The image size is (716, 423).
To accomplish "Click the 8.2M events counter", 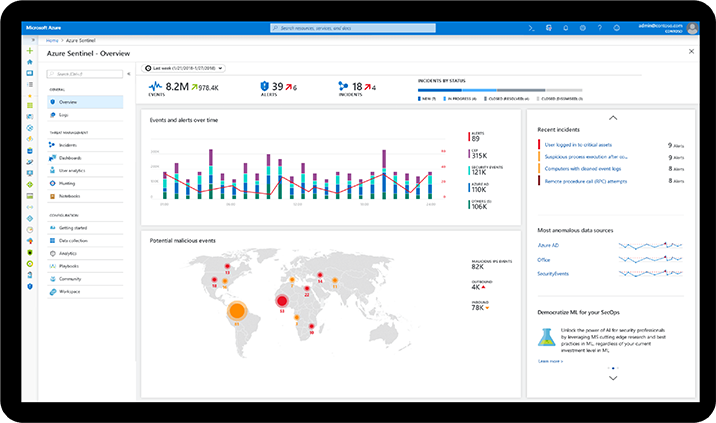I will (177, 87).
